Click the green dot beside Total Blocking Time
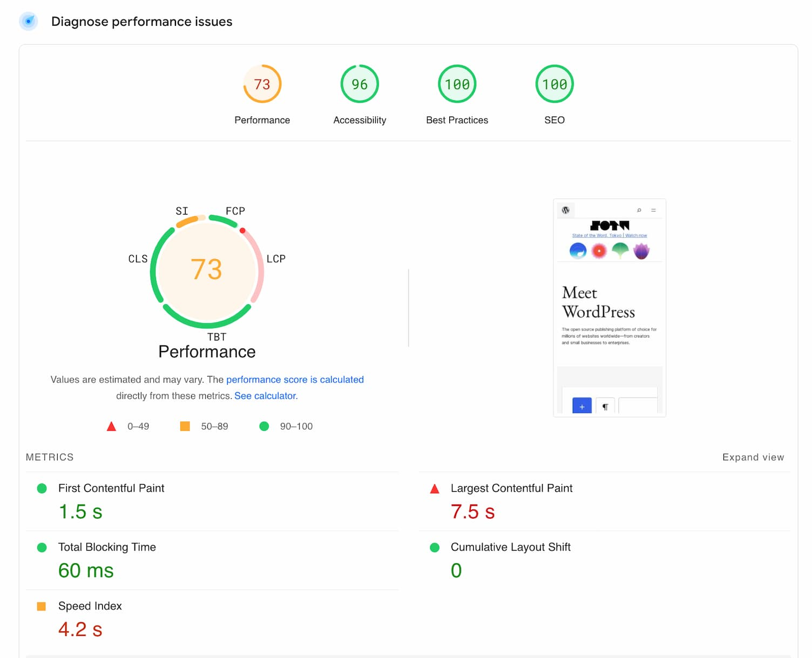812x658 pixels. [x=42, y=547]
